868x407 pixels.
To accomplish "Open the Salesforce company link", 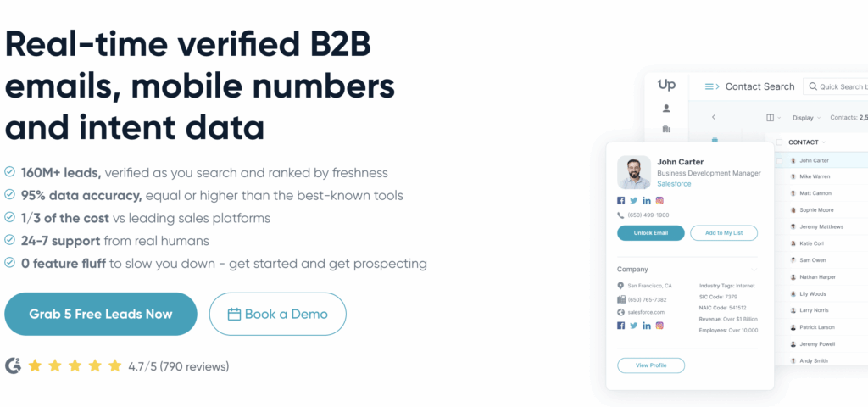I will (674, 184).
